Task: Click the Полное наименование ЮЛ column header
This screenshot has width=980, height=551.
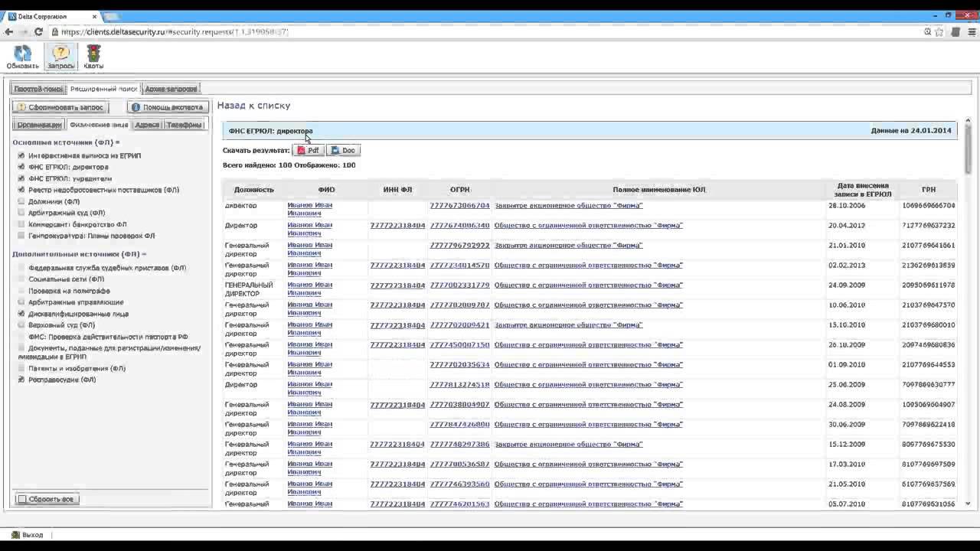Action: click(658, 190)
